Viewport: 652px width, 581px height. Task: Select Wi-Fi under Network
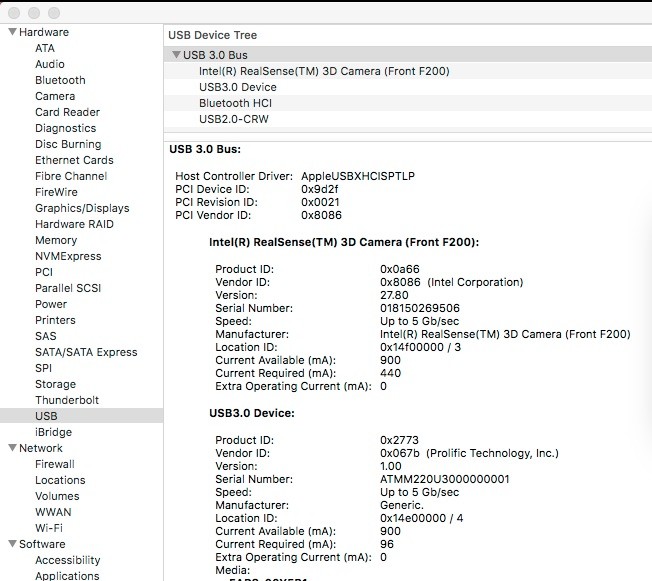[49, 528]
